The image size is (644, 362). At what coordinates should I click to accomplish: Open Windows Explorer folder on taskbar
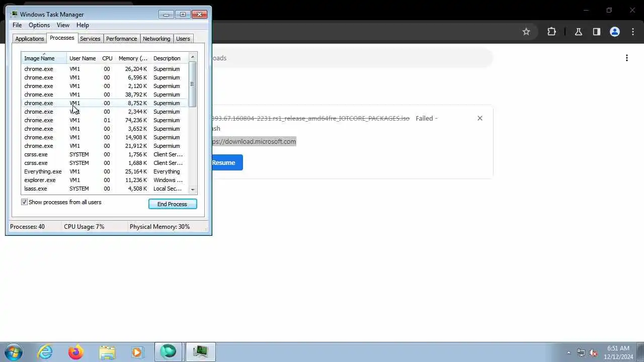tap(107, 352)
